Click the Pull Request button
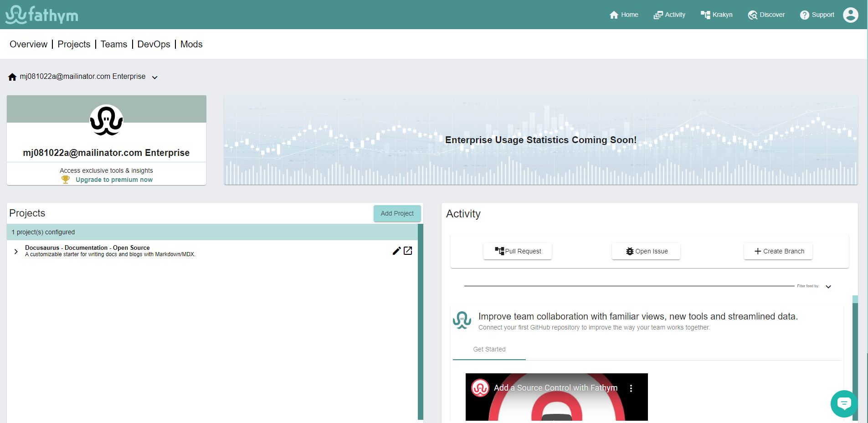The image size is (868, 423). click(x=518, y=251)
